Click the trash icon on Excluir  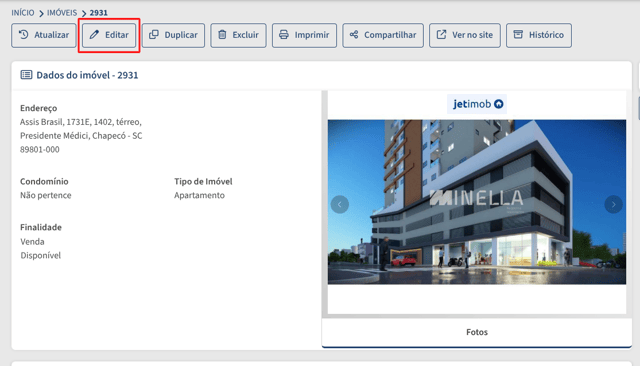coord(222,35)
